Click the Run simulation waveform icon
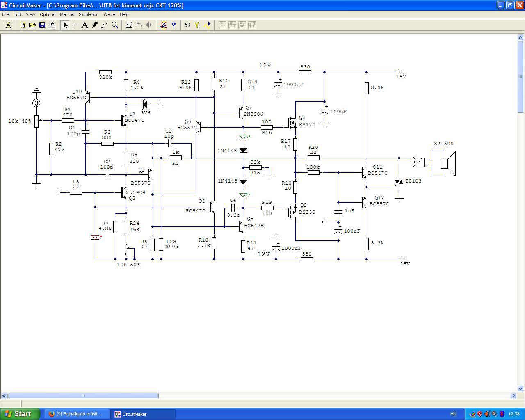 (x=207, y=25)
